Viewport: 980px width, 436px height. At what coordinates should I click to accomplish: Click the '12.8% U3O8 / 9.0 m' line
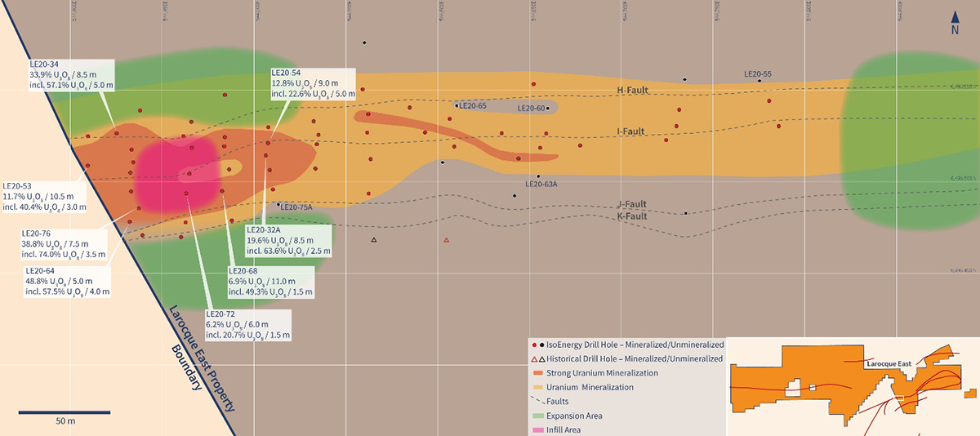point(305,83)
